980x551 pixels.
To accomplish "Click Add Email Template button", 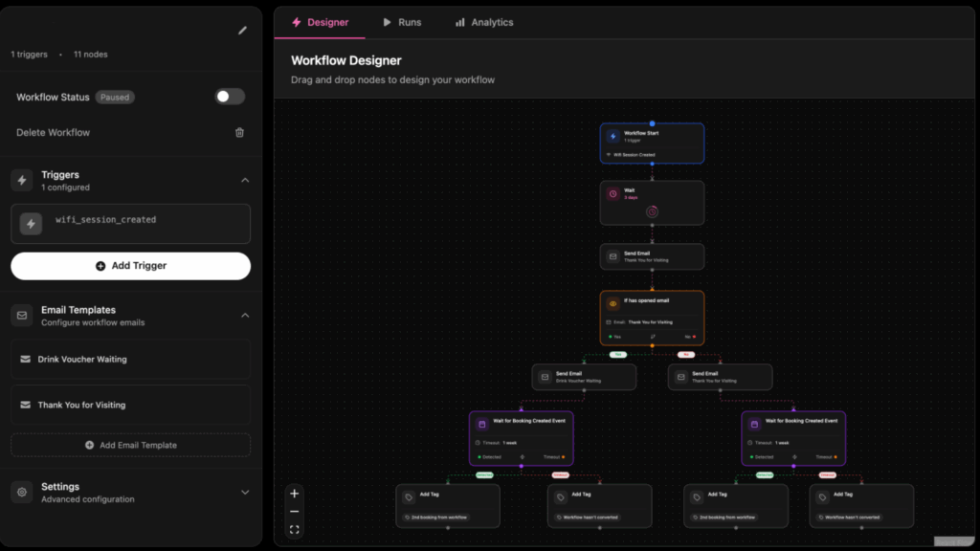I will point(130,446).
